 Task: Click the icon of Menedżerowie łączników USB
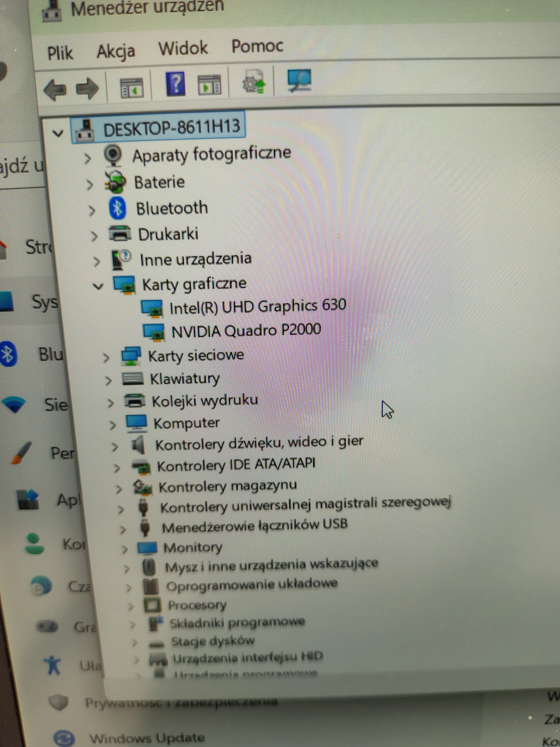click(x=145, y=528)
